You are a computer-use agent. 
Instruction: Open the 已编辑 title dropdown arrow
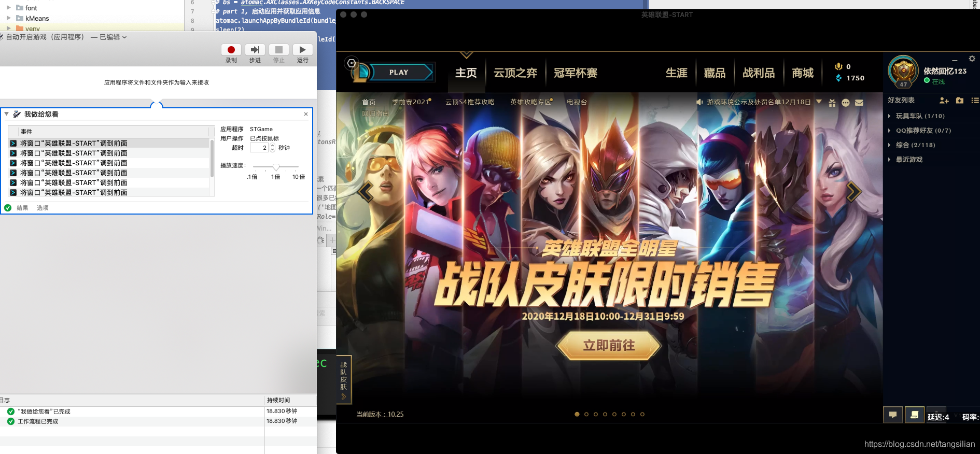tap(124, 37)
